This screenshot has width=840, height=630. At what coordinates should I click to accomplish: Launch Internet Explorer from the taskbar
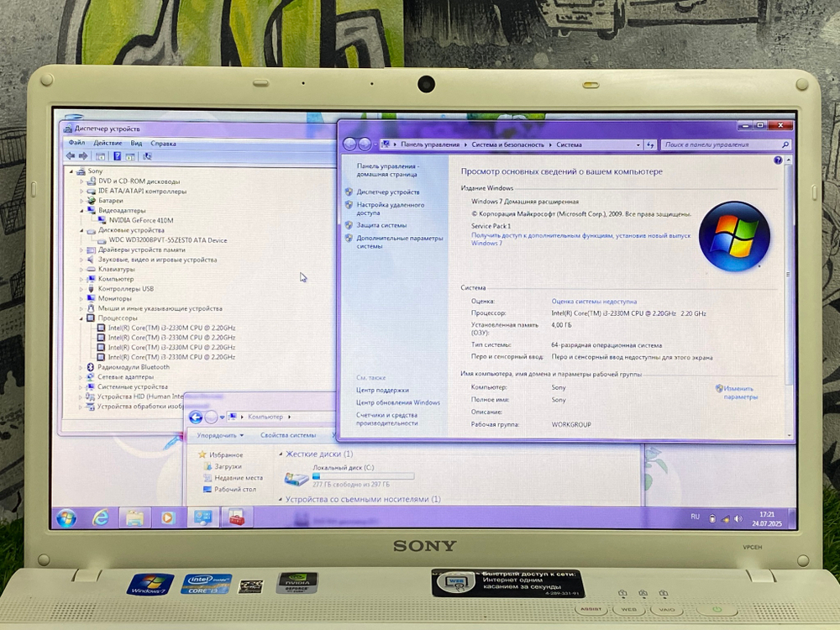point(101,517)
